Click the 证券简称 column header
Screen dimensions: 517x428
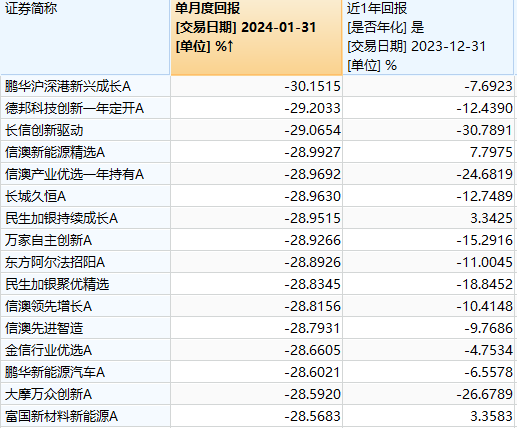pos(85,37)
